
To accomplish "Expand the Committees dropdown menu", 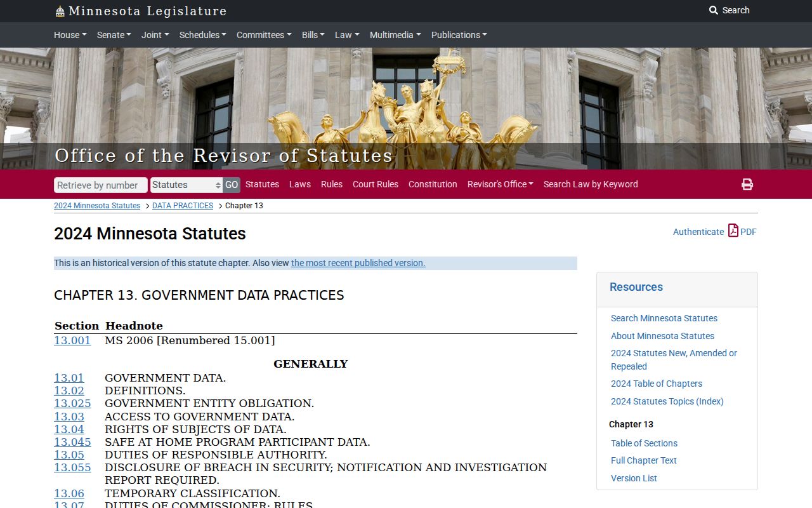I will (x=264, y=35).
